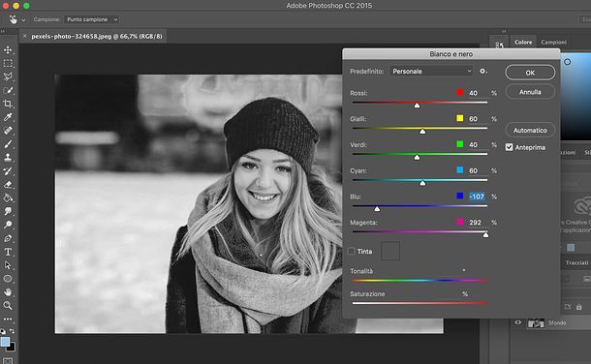Click the black background color swatch
Image resolution: width=591 pixels, height=364 pixels.
(x=12, y=348)
